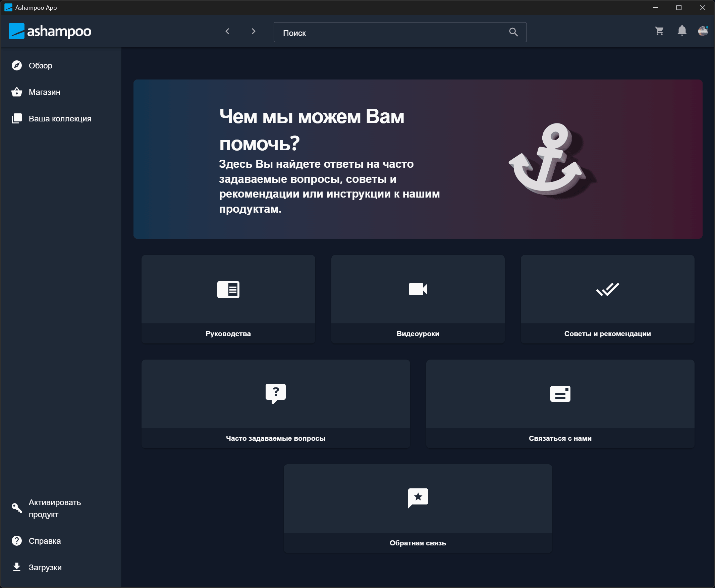Image resolution: width=715 pixels, height=588 pixels.
Task: Click the Обзор compass icon
Action: click(x=16, y=65)
